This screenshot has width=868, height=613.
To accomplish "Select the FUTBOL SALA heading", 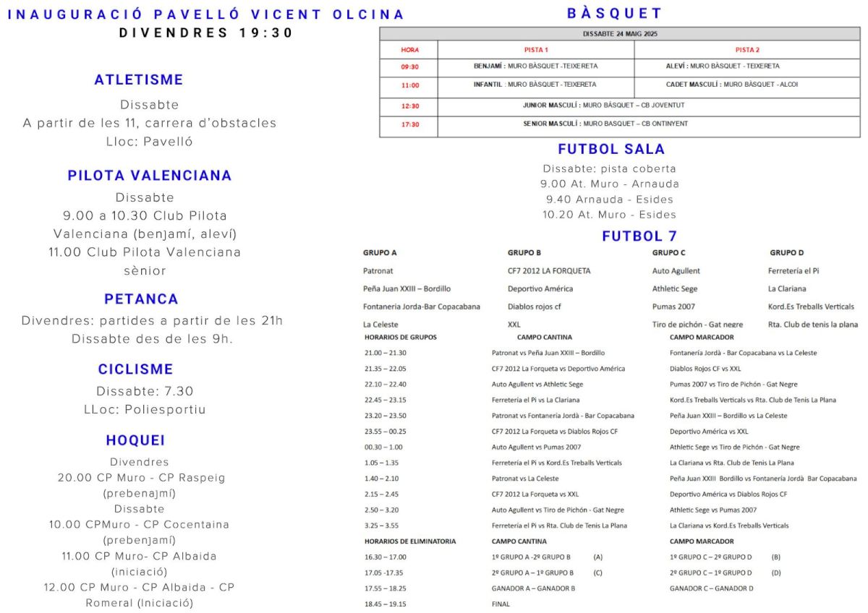I will click(611, 150).
